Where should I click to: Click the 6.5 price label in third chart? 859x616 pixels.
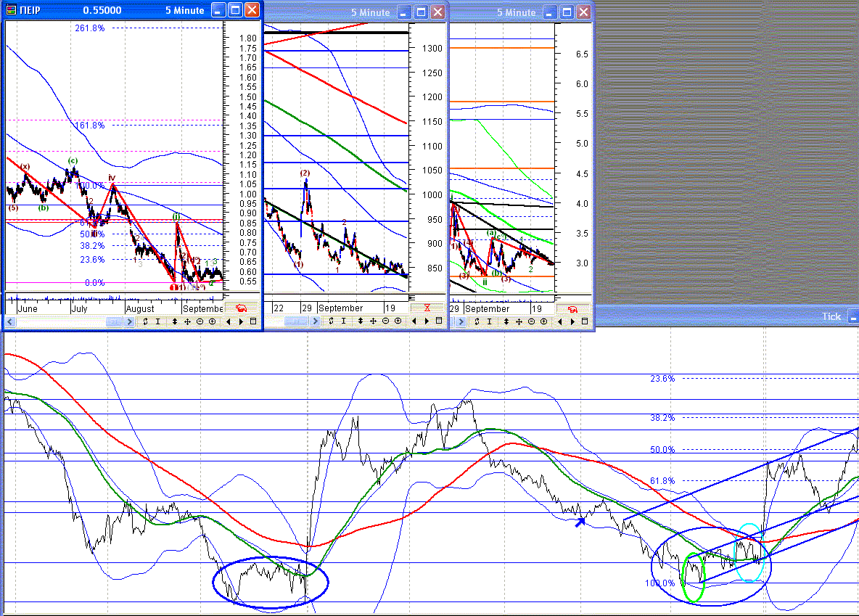tap(582, 54)
